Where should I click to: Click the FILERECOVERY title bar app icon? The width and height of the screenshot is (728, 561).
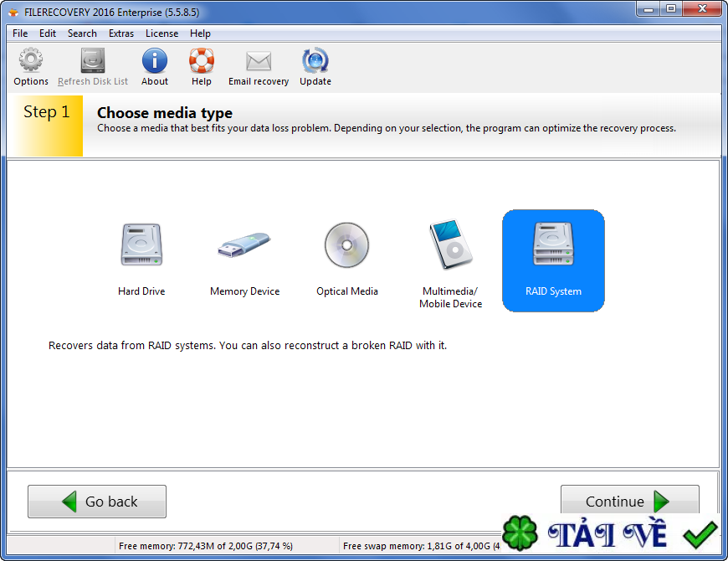click(x=13, y=12)
